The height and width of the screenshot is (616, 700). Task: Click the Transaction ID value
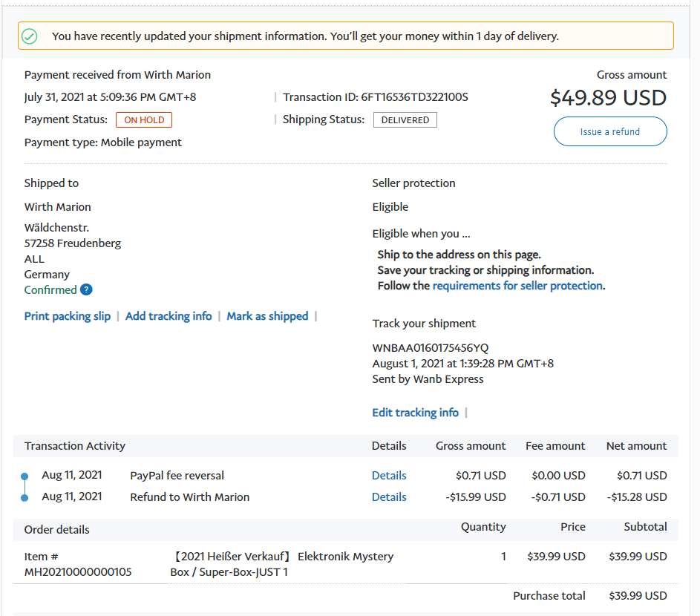414,97
